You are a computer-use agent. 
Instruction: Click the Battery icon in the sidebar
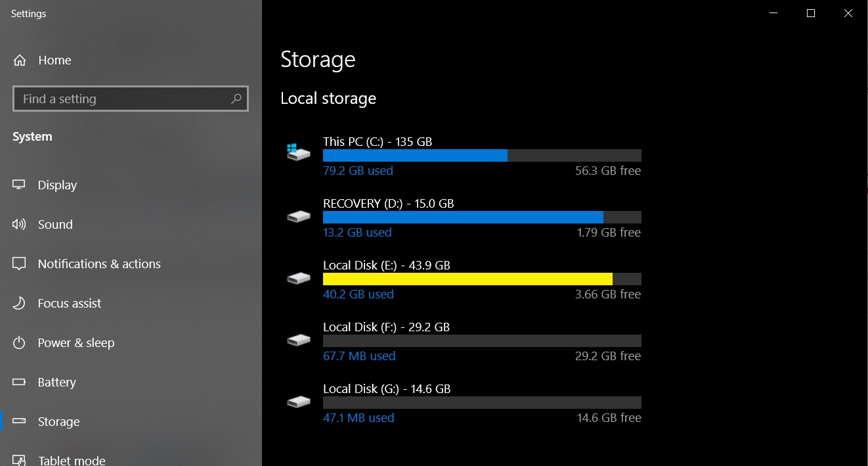(x=20, y=382)
